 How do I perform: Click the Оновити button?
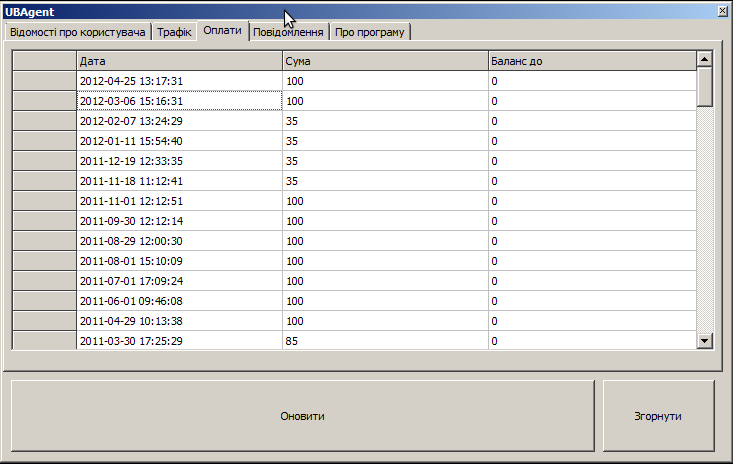pos(302,416)
